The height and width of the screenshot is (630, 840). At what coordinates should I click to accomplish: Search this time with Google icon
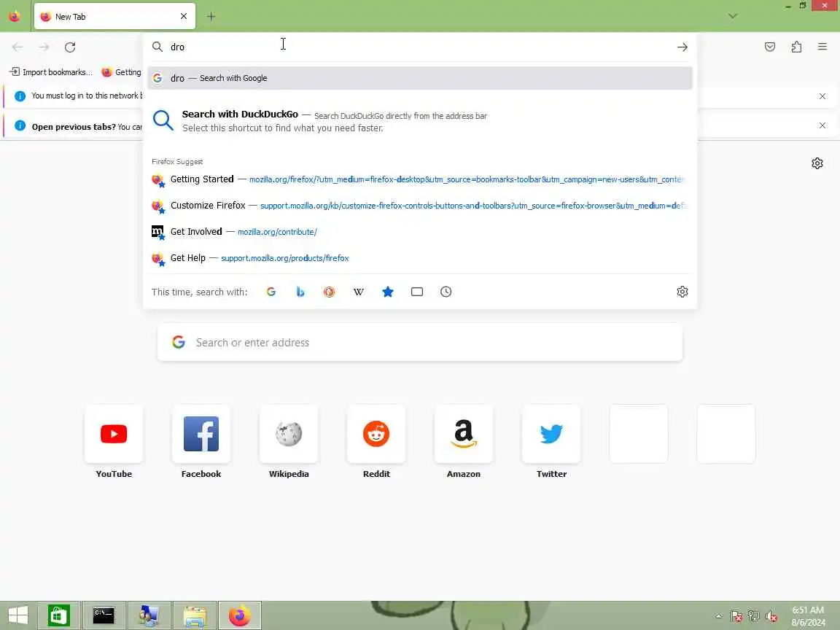271,292
